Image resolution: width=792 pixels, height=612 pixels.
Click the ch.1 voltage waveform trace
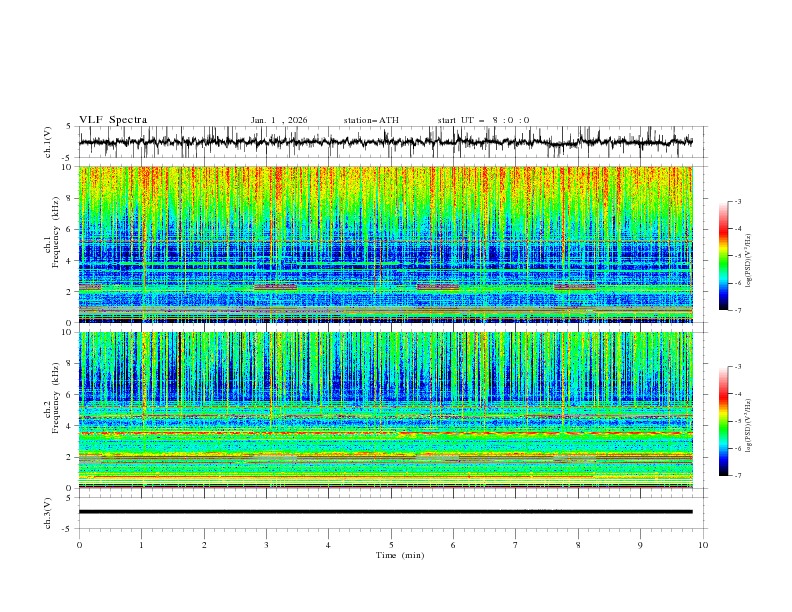click(385, 142)
